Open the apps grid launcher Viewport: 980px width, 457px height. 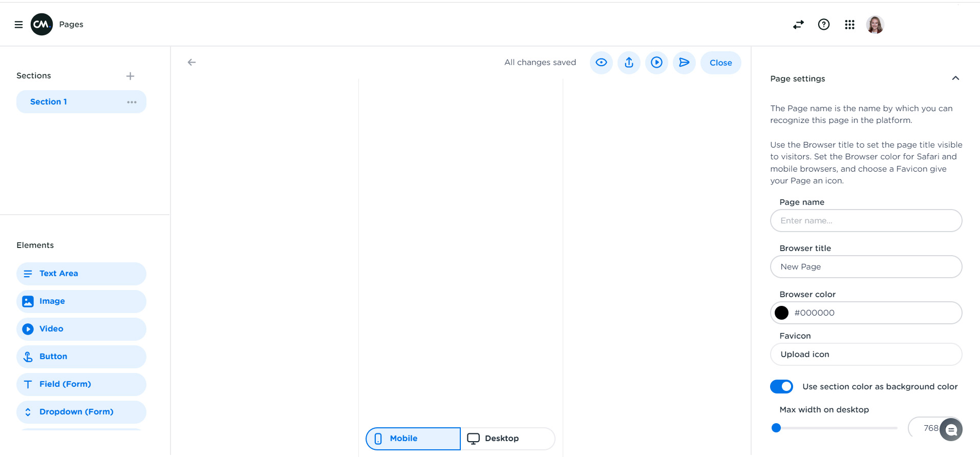pyautogui.click(x=849, y=25)
